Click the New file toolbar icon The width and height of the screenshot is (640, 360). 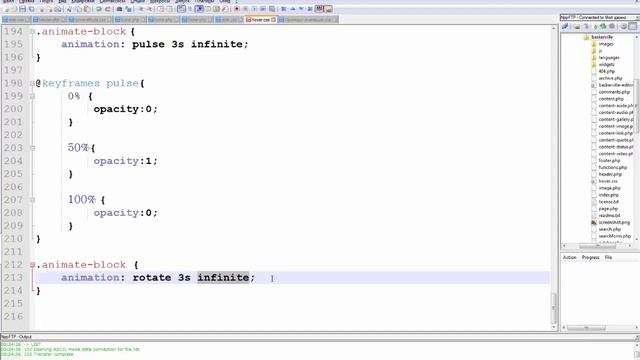6,9
